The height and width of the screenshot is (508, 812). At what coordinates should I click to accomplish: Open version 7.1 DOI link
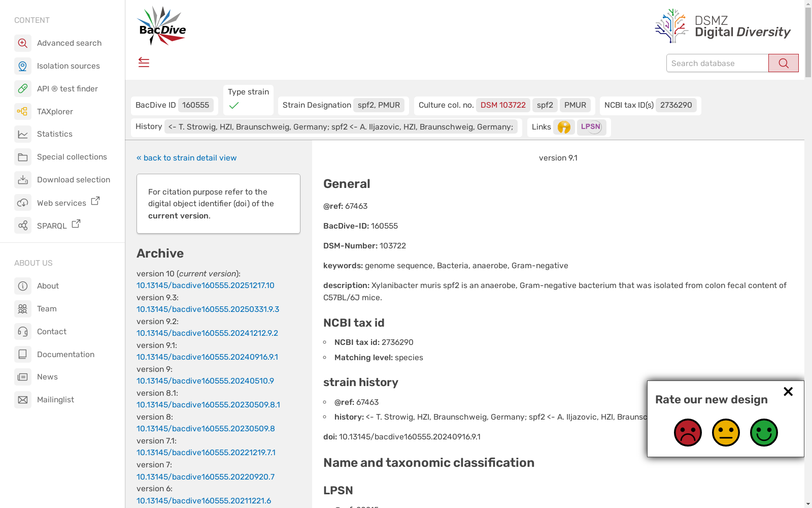[206, 453]
